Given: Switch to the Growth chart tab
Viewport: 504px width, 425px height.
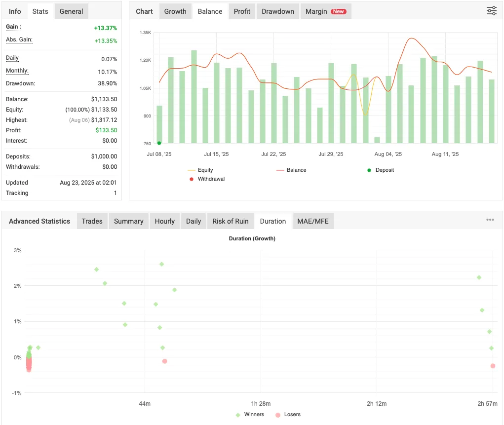Looking at the screenshot, I should pyautogui.click(x=175, y=11).
